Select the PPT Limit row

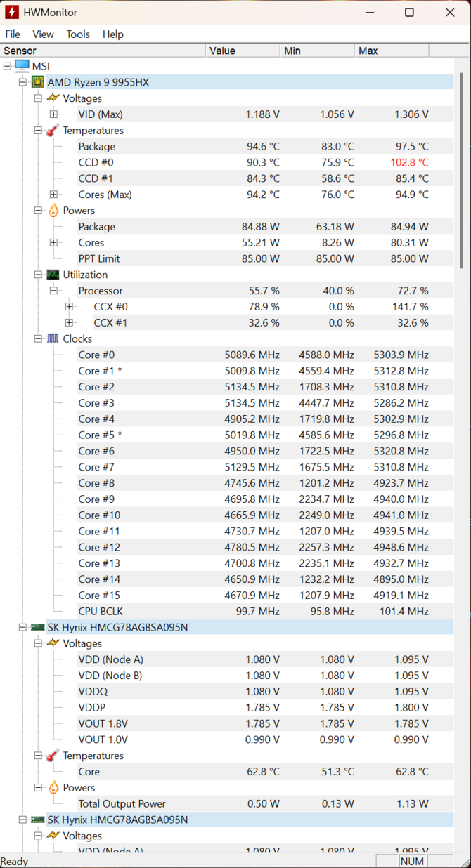pos(266,258)
